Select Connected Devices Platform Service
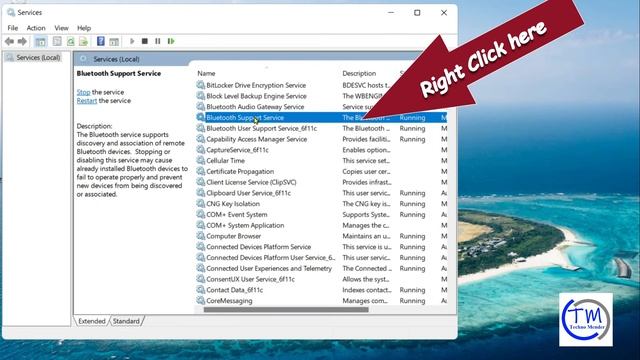Image resolution: width=640 pixels, height=360 pixels. click(x=259, y=247)
